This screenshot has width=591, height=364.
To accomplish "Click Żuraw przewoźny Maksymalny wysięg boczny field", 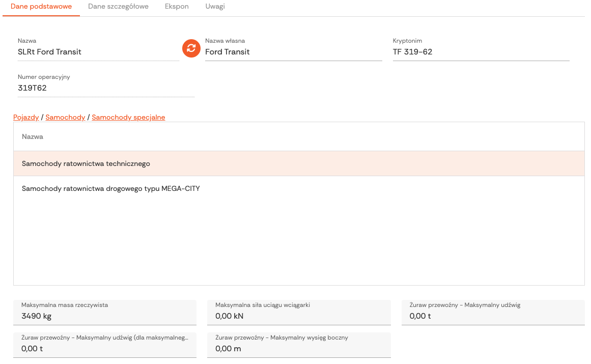I will (x=299, y=349).
